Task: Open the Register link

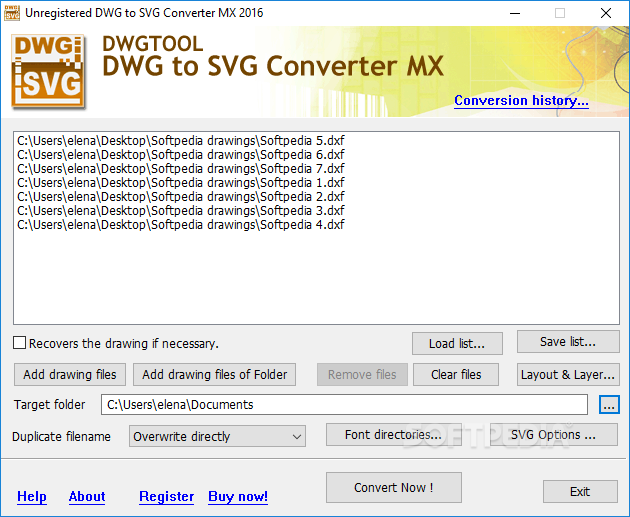Action: coord(166,497)
